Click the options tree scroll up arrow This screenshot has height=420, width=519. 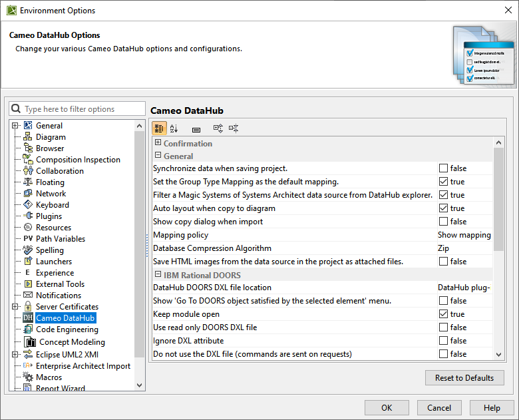point(139,126)
